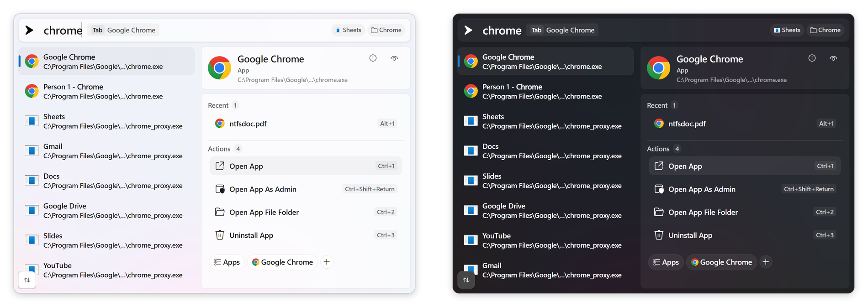Click sort arrows button in light window
868x307 pixels.
(x=27, y=280)
